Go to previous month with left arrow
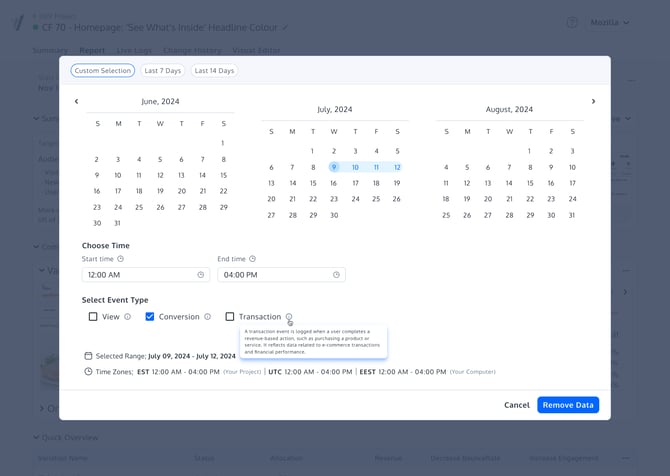This screenshot has width=670, height=476. pos(76,101)
